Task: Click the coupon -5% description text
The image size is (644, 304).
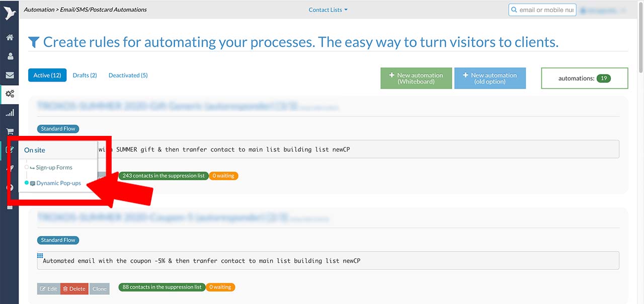Action: 202,261
